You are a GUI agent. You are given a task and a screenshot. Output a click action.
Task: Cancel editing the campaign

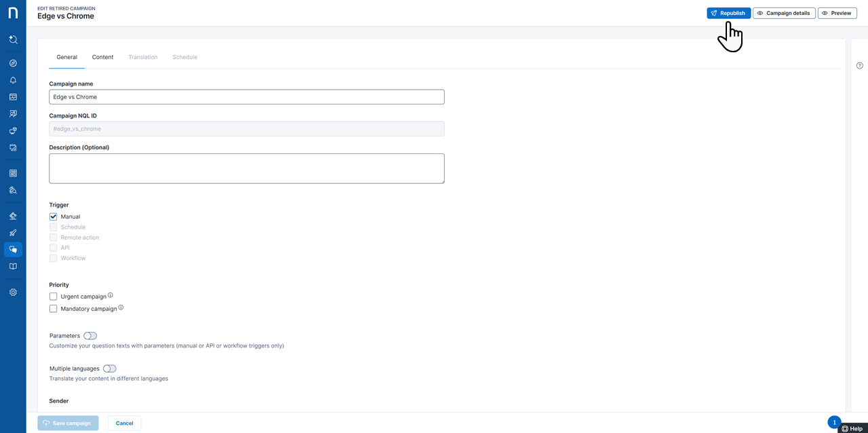tap(124, 422)
